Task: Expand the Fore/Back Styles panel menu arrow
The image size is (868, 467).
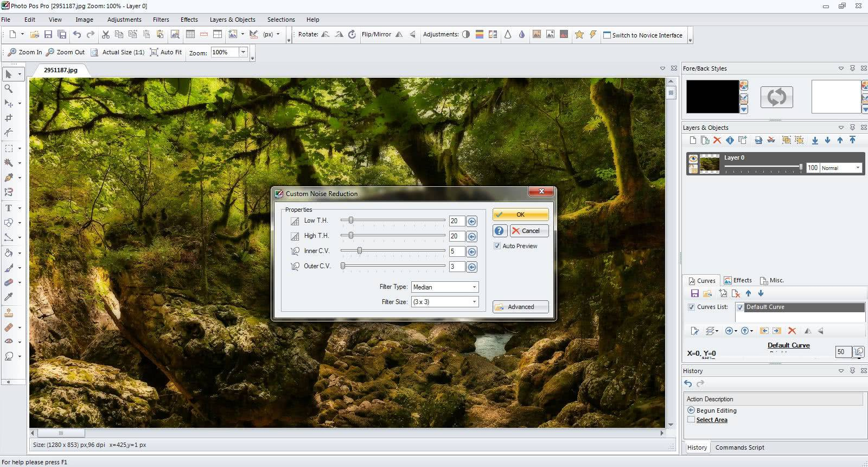Action: (x=841, y=68)
